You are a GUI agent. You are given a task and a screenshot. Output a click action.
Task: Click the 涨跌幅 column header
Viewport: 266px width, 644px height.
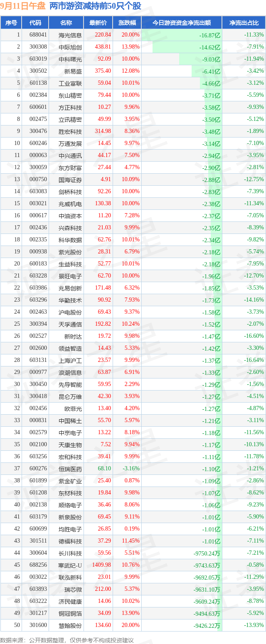coord(127,23)
